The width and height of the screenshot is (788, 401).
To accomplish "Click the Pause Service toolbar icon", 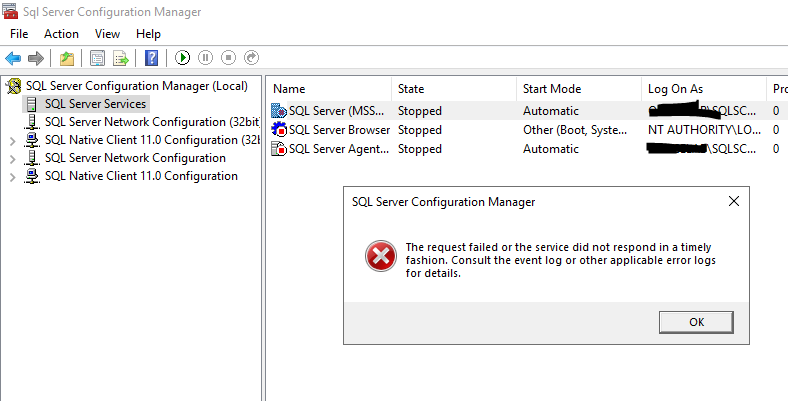I will [206, 58].
